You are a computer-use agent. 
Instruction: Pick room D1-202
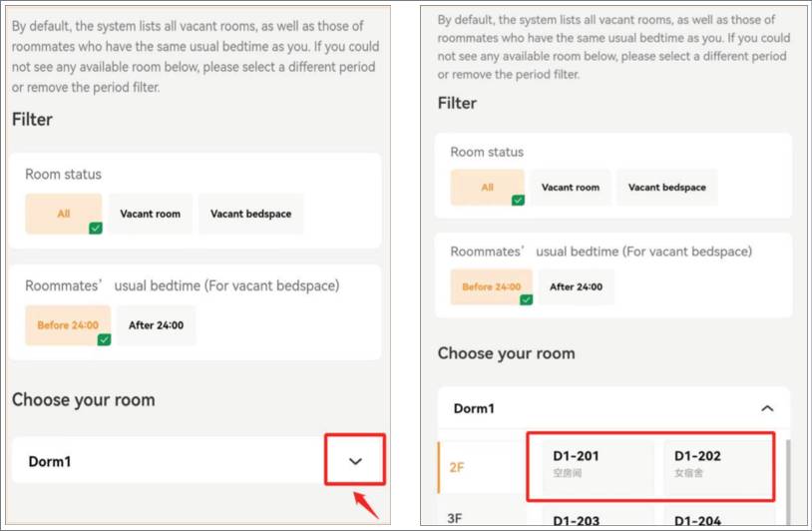pyautogui.click(x=719, y=466)
